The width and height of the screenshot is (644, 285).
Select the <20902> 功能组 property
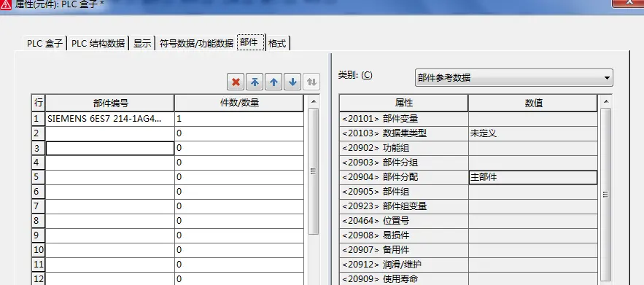tap(404, 148)
